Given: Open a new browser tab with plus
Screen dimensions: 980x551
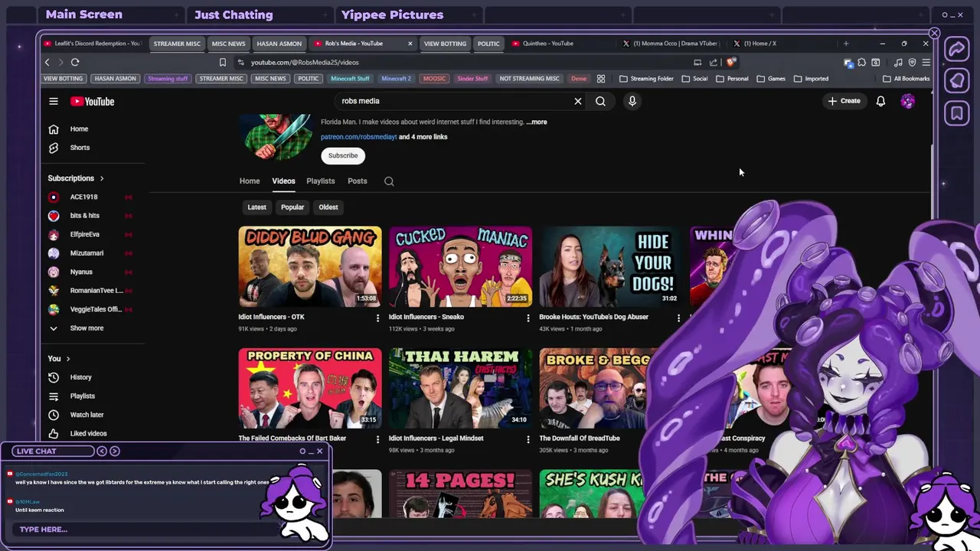Looking at the screenshot, I should [x=846, y=44].
